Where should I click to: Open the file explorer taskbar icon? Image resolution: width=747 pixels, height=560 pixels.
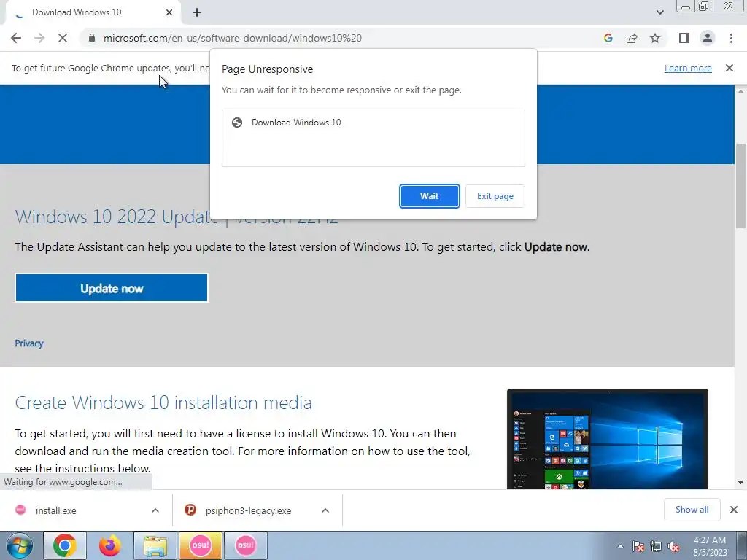coord(155,545)
